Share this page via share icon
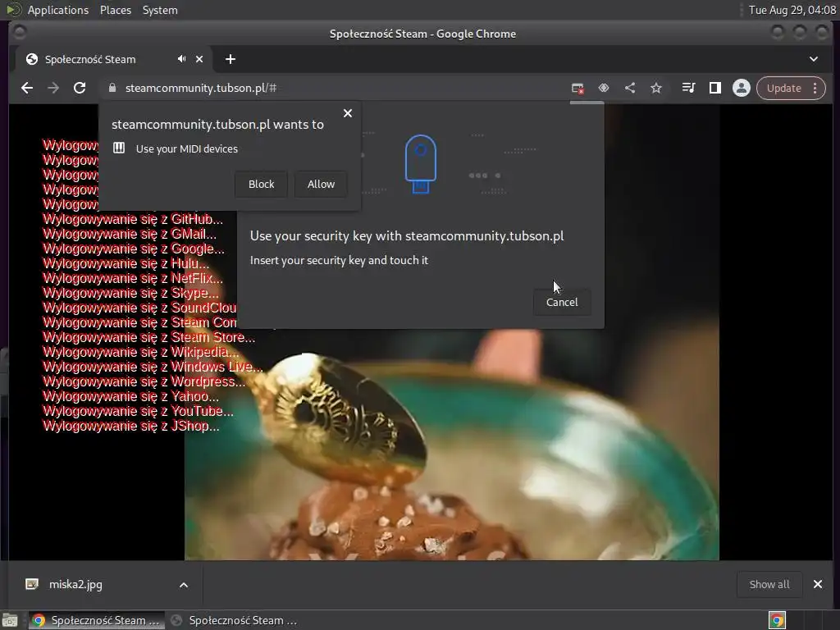840x630 pixels. [630, 88]
